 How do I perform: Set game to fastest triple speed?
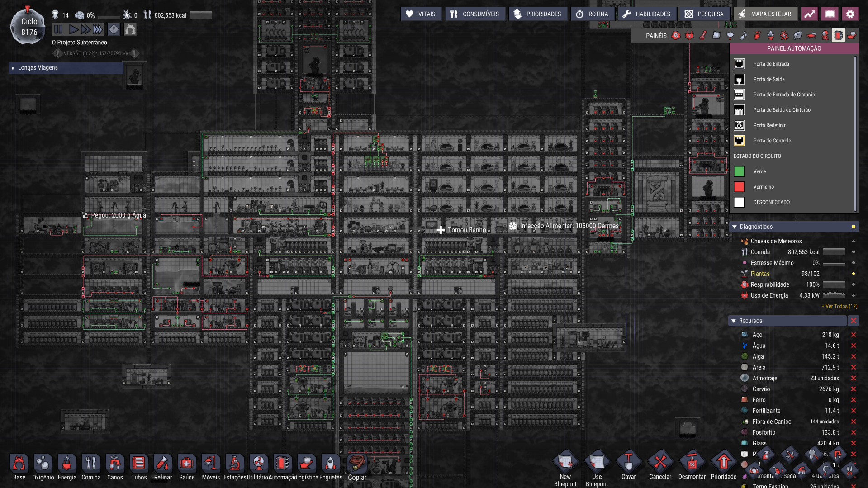[x=98, y=29]
